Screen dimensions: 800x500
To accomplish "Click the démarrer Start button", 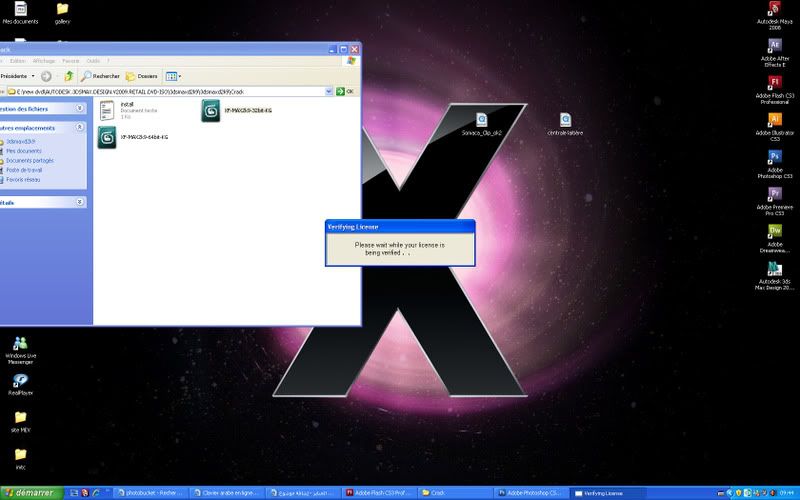I will (31, 493).
